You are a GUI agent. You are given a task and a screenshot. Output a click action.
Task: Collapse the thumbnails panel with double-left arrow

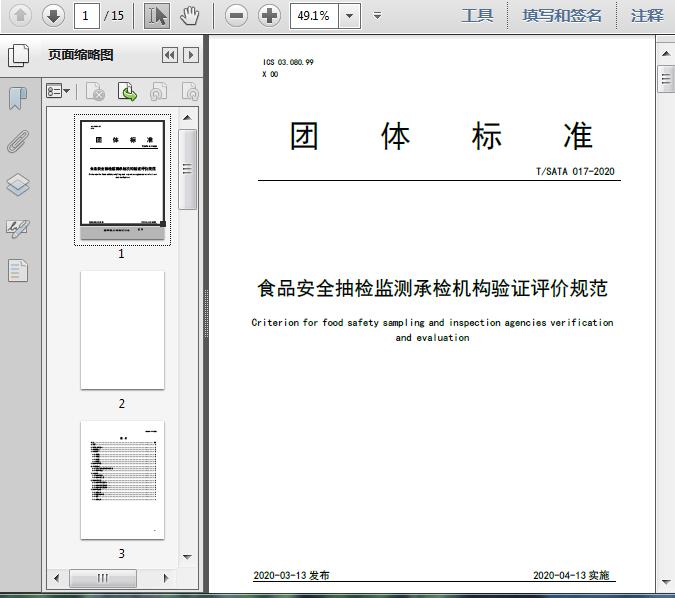pos(170,56)
